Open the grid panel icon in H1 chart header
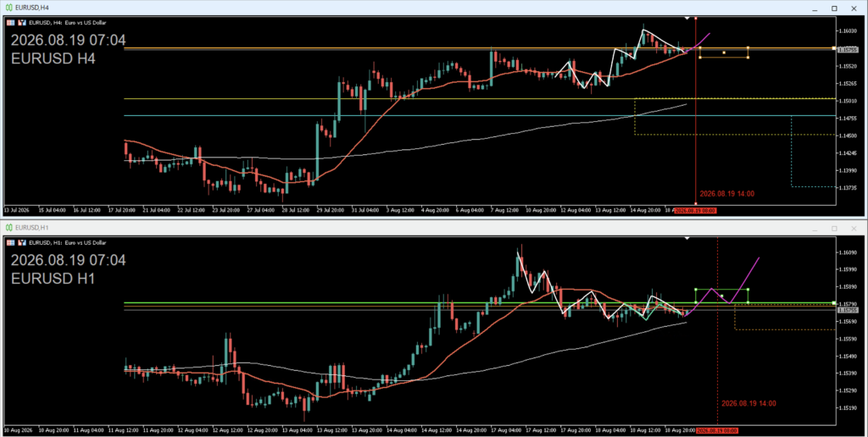The width and height of the screenshot is (868, 437). [10, 242]
